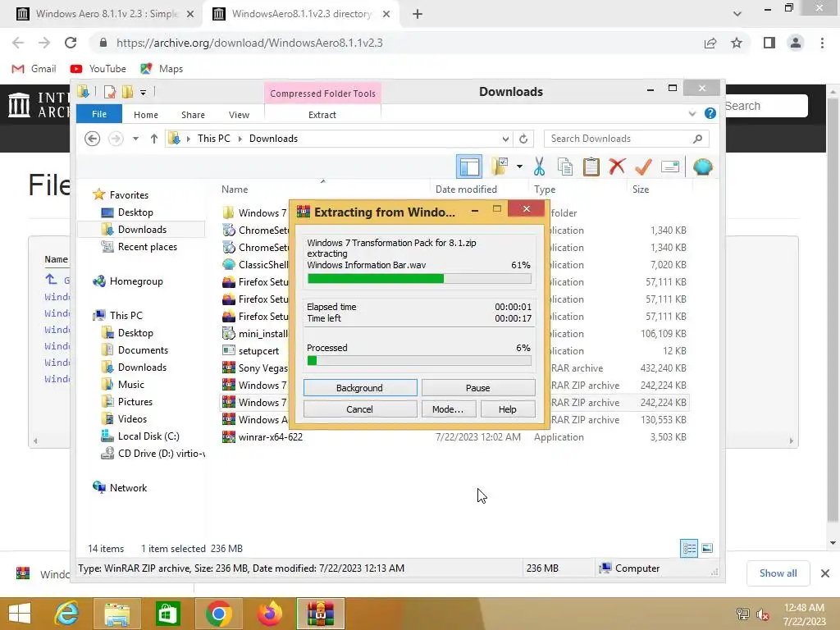Pause the WinRAR extraction
Viewport: 840px width, 630px height.
(x=478, y=388)
